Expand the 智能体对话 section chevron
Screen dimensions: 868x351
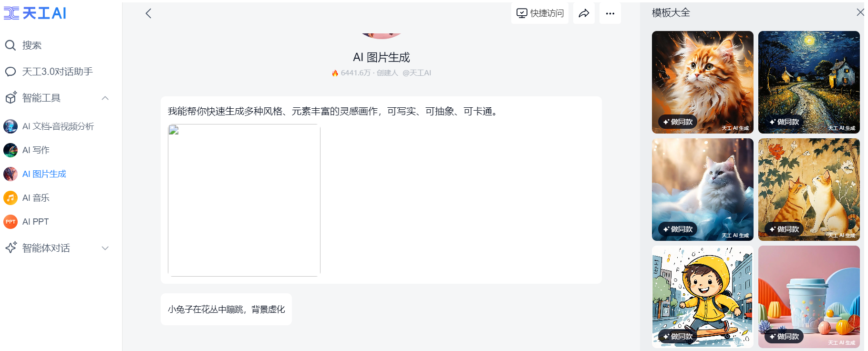[x=105, y=248]
